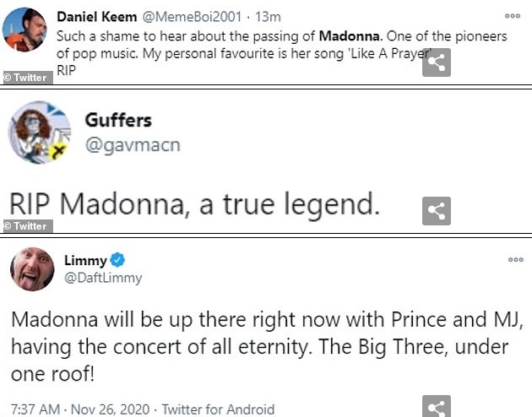Viewport: 532px width, 417px height.
Task: Go to the @gavmacn handle
Action: click(132, 145)
